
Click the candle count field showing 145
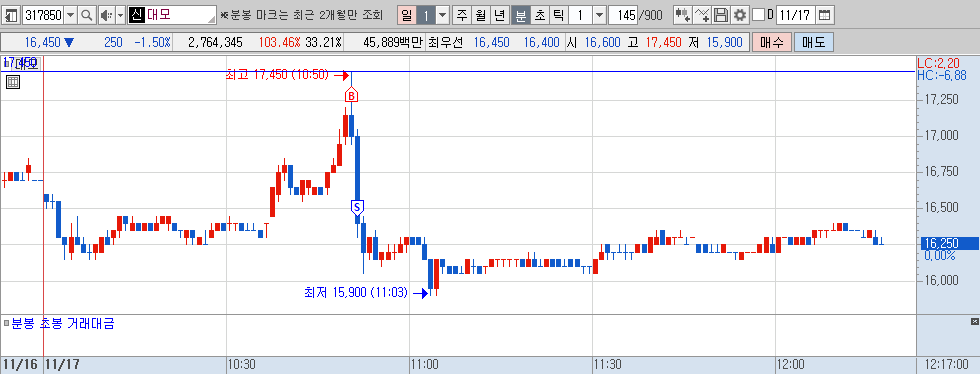pos(622,15)
